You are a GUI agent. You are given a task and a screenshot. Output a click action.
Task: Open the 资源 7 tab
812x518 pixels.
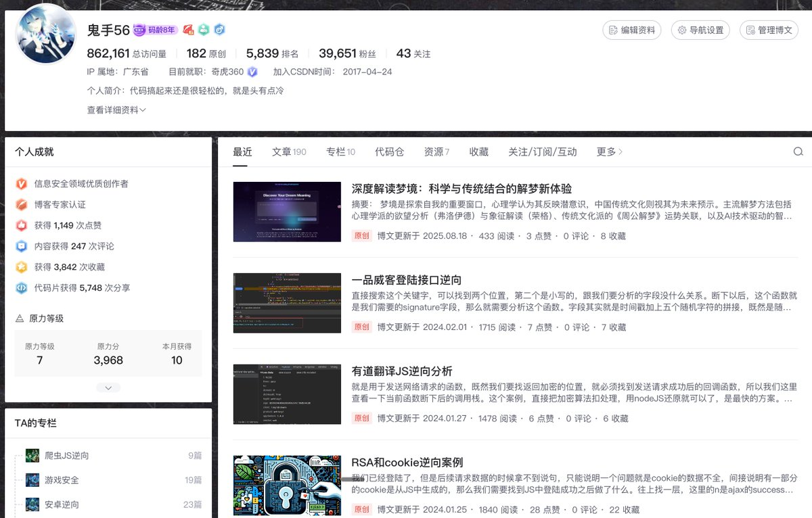(436, 151)
